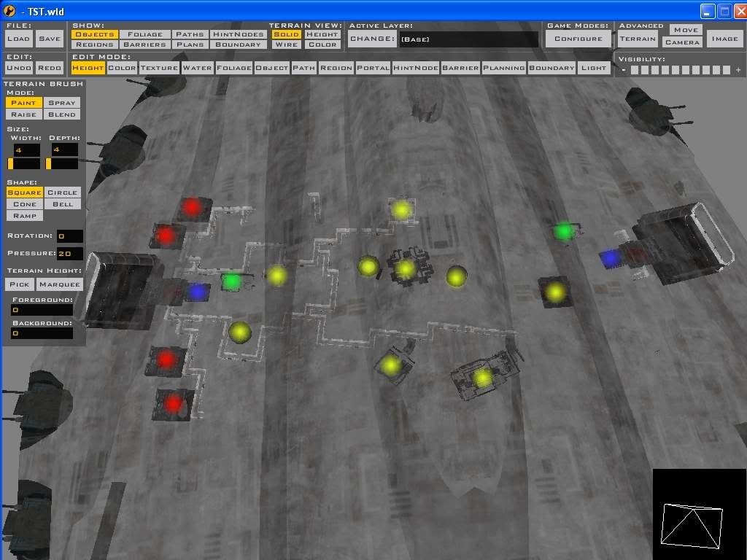This screenshot has width=747, height=560.
Task: Select the Pressure value field
Action: [70, 253]
